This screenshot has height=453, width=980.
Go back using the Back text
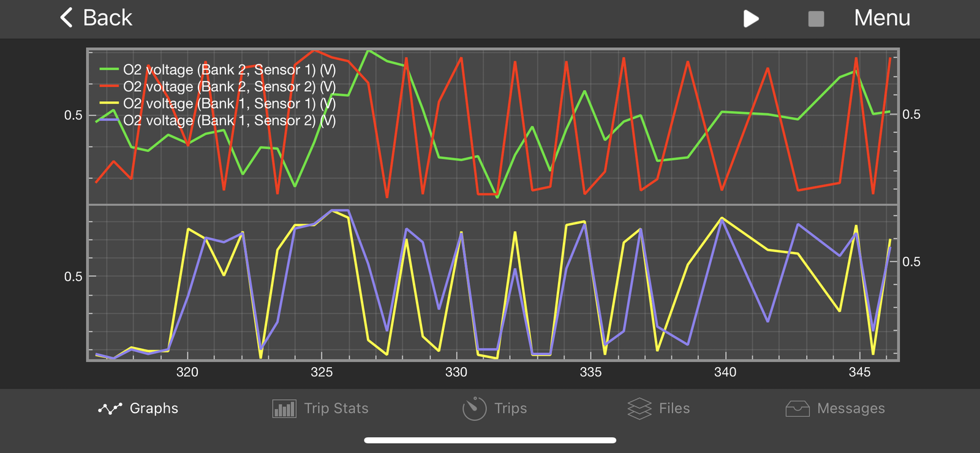pyautogui.click(x=107, y=18)
